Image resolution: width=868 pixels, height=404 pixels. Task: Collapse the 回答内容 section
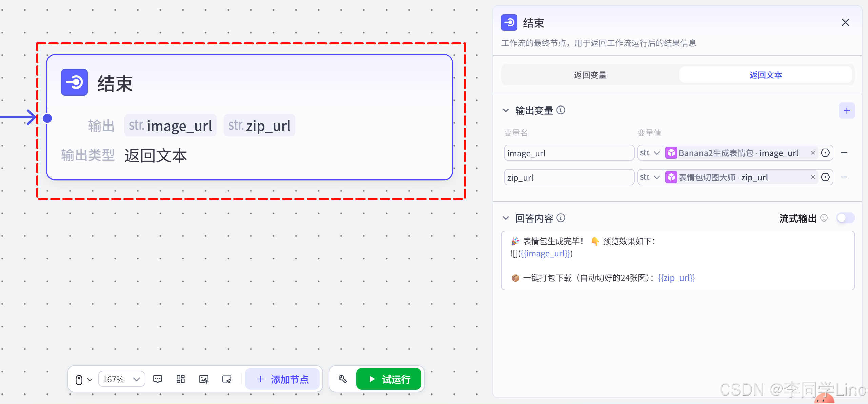coord(506,218)
